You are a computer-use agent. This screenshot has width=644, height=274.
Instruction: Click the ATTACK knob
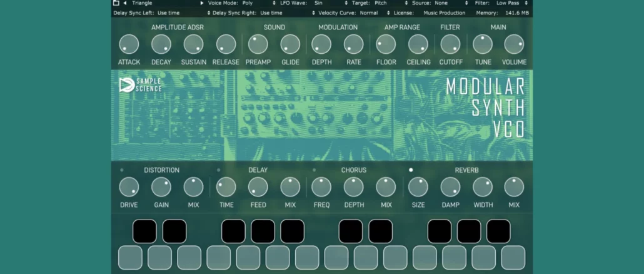point(129,44)
